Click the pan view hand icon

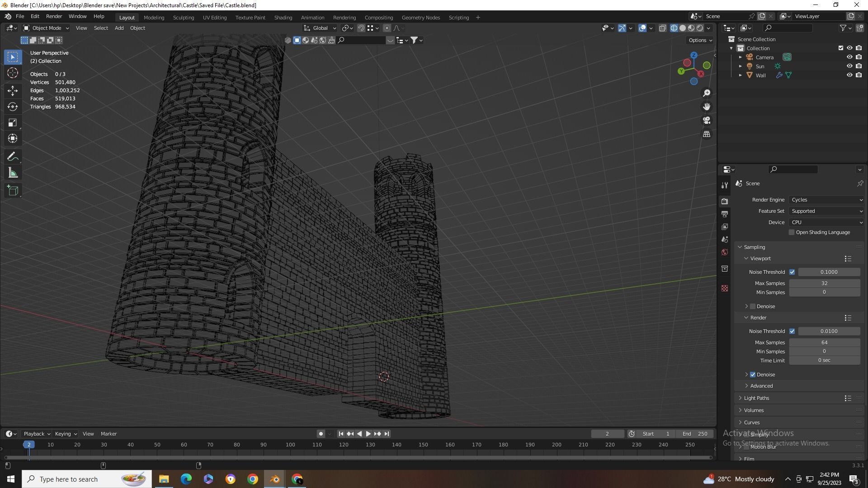click(x=707, y=107)
